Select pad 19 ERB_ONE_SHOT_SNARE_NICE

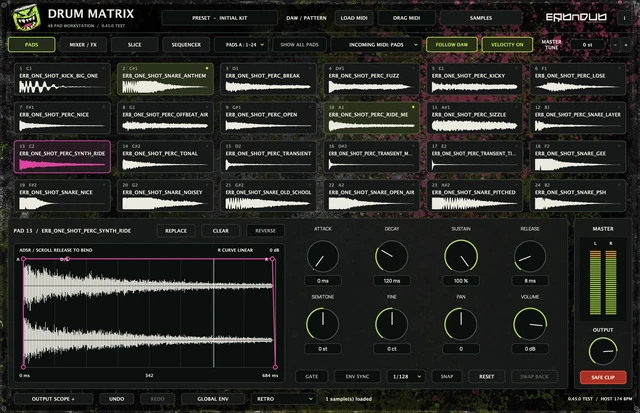tap(62, 195)
